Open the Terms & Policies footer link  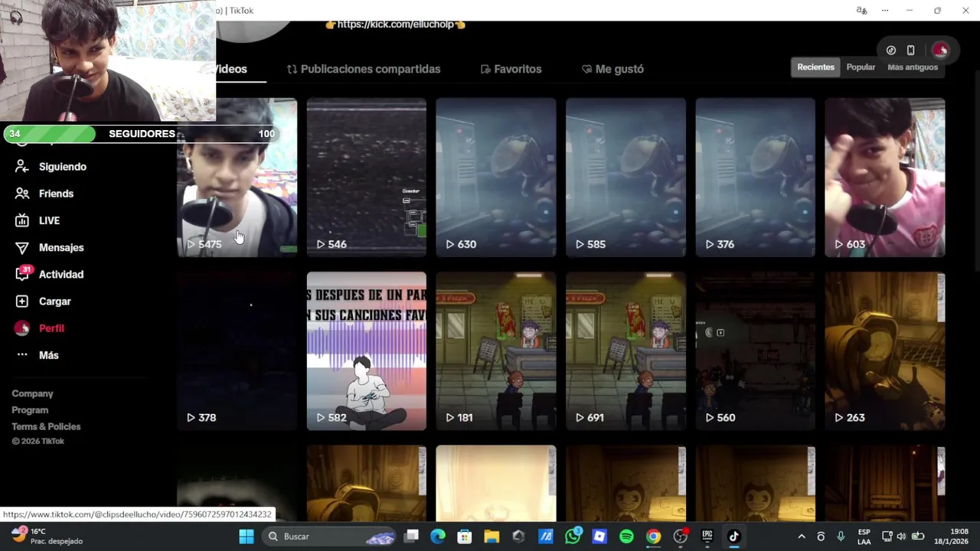pyautogui.click(x=46, y=426)
